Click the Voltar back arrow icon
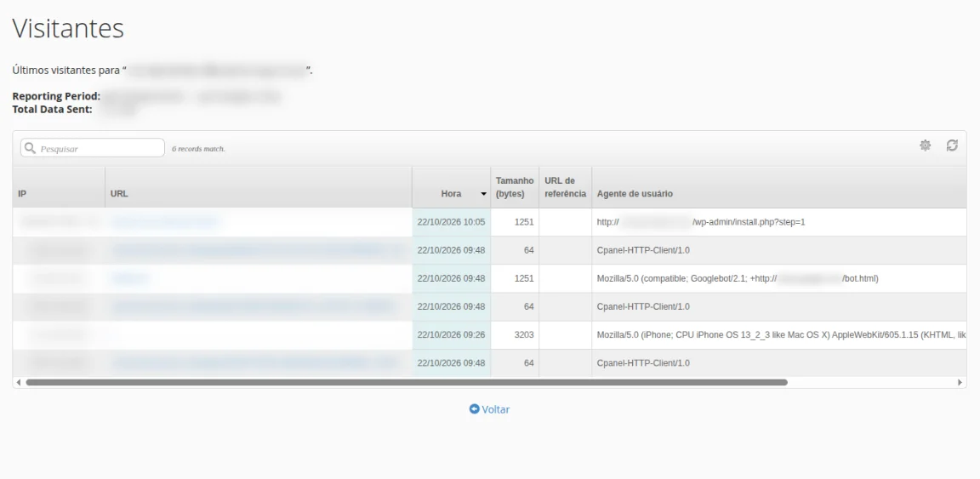Screen dimensions: 980x479 pos(475,409)
